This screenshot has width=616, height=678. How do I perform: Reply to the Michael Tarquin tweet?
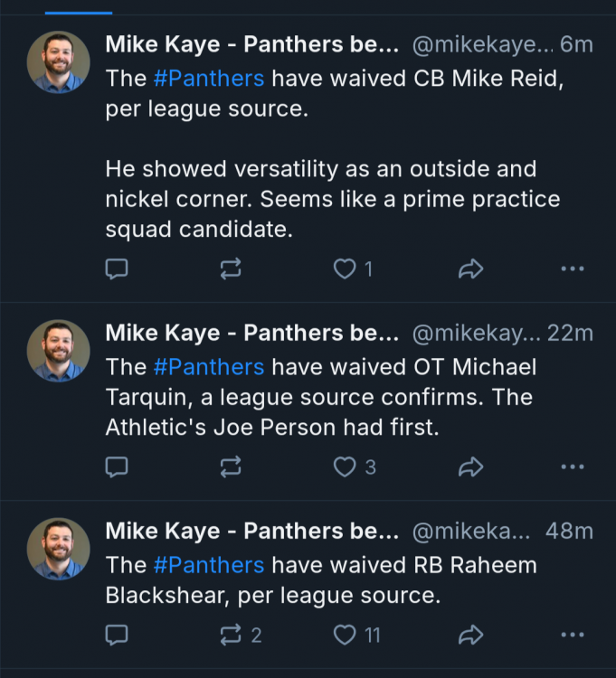pos(117,466)
